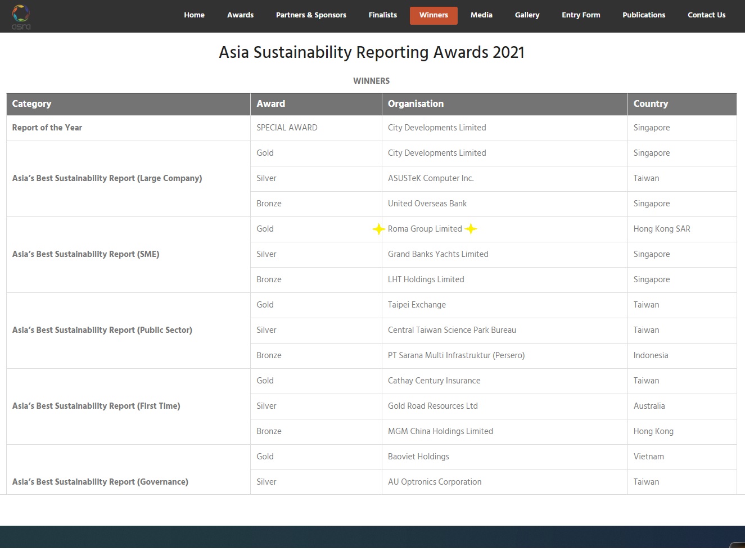Click 'AU Optronics Corporation' cell
The height and width of the screenshot is (560, 745).
click(504, 482)
